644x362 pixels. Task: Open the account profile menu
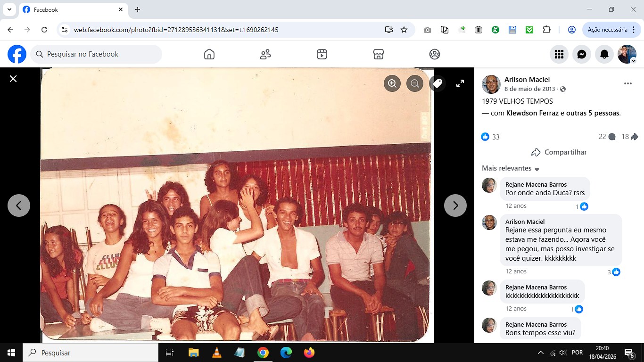(627, 54)
